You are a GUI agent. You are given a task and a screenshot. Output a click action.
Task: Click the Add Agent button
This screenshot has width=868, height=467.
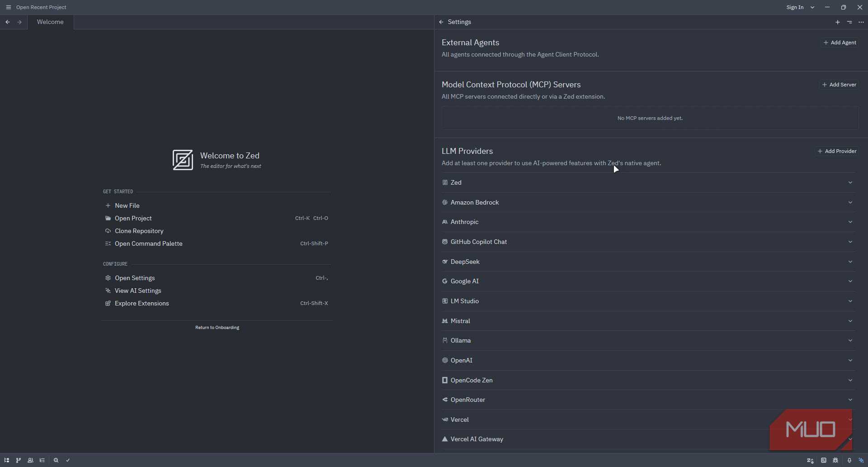point(840,43)
